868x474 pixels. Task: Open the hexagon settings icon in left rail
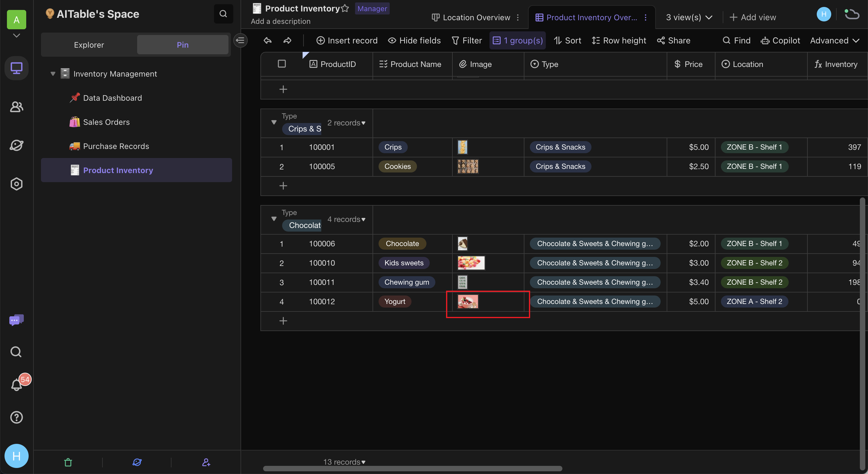click(16, 184)
